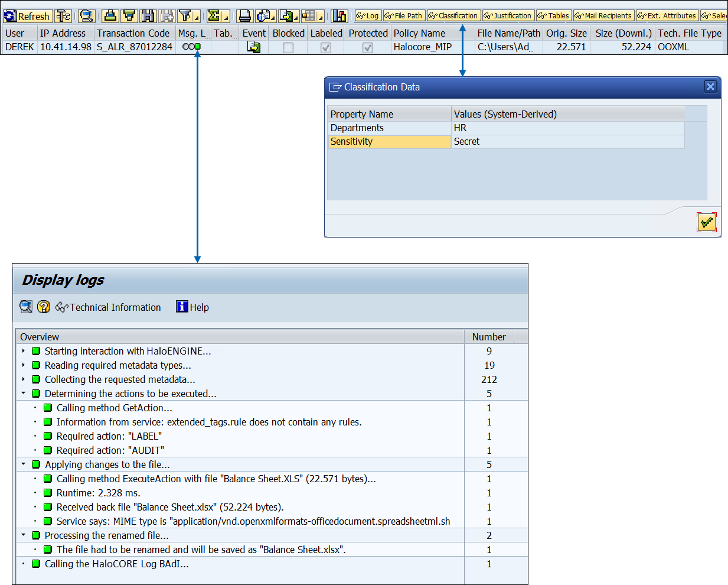Toggle the Labeled checkbox
728x585 pixels.
click(x=326, y=48)
